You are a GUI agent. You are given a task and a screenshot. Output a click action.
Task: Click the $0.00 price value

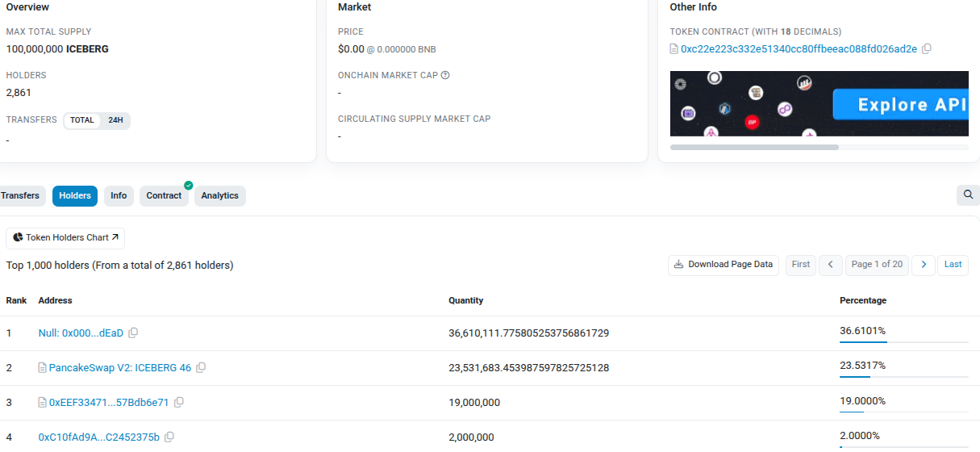[351, 48]
